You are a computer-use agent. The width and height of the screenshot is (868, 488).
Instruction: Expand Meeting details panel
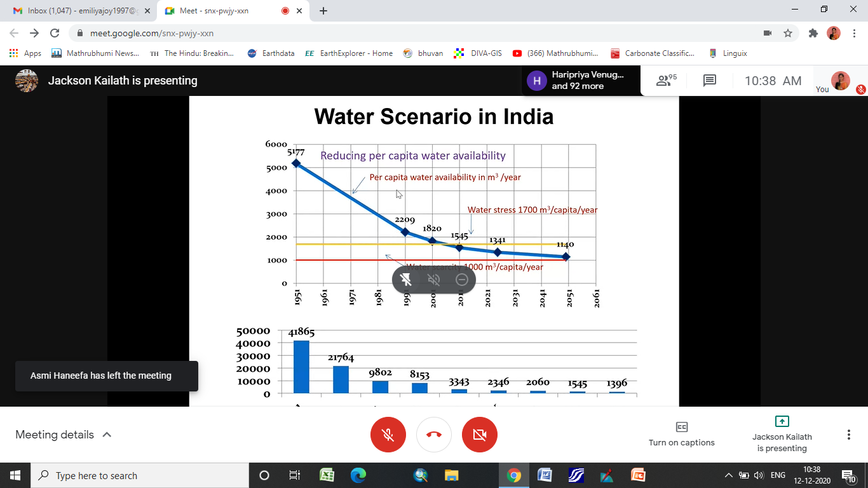(x=64, y=435)
